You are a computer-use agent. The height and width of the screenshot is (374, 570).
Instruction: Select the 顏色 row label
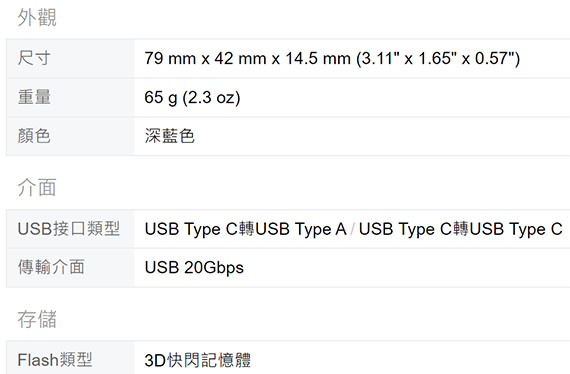(34, 136)
